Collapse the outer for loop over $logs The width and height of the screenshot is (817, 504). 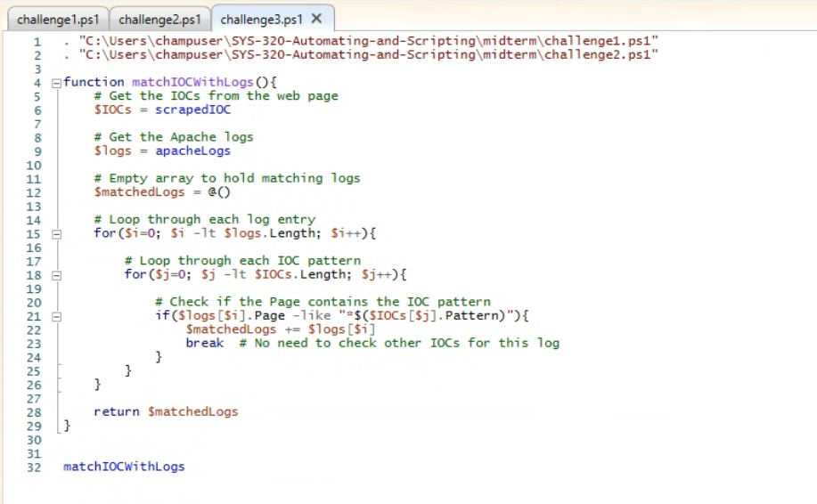[x=57, y=234]
